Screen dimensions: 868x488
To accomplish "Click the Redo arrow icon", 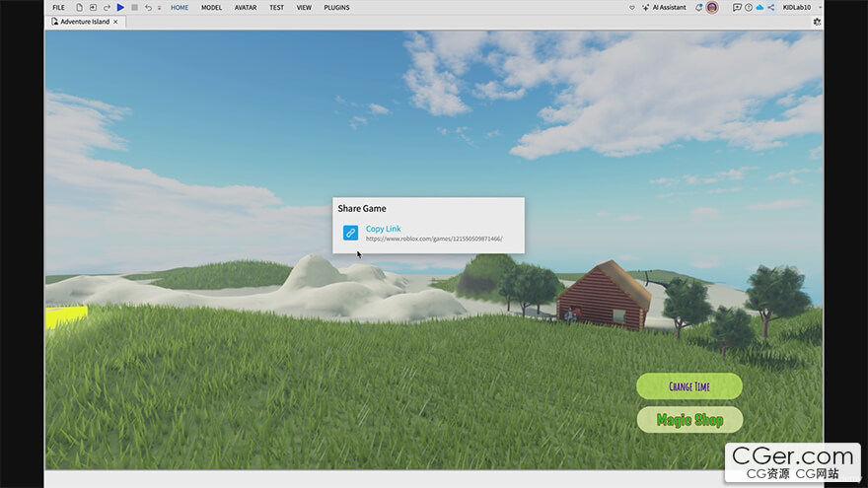I will coord(107,7).
